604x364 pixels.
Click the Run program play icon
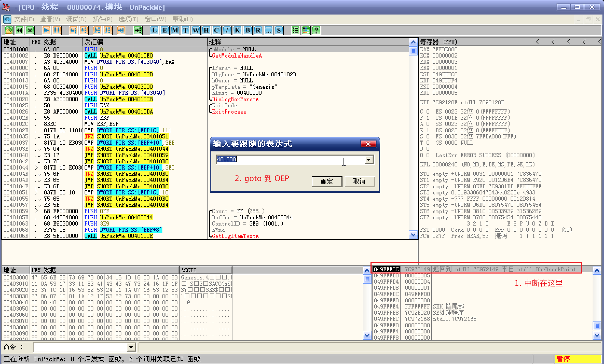tap(46, 30)
